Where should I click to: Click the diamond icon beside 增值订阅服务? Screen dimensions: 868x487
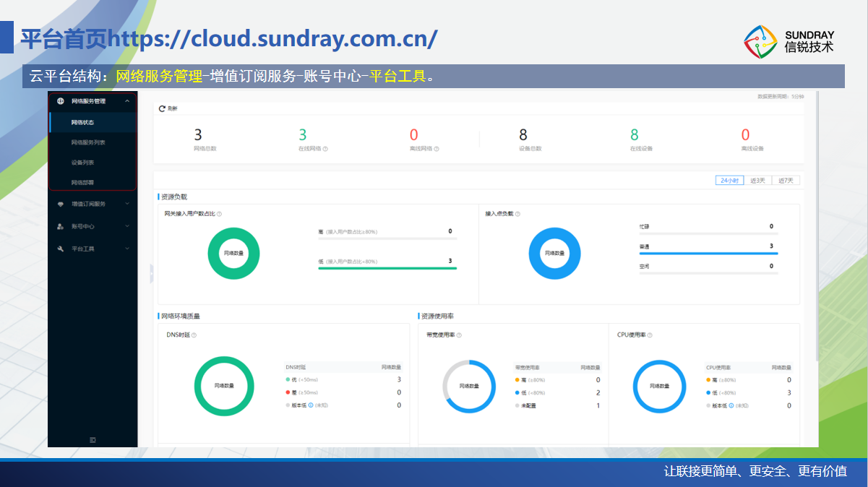(x=61, y=204)
